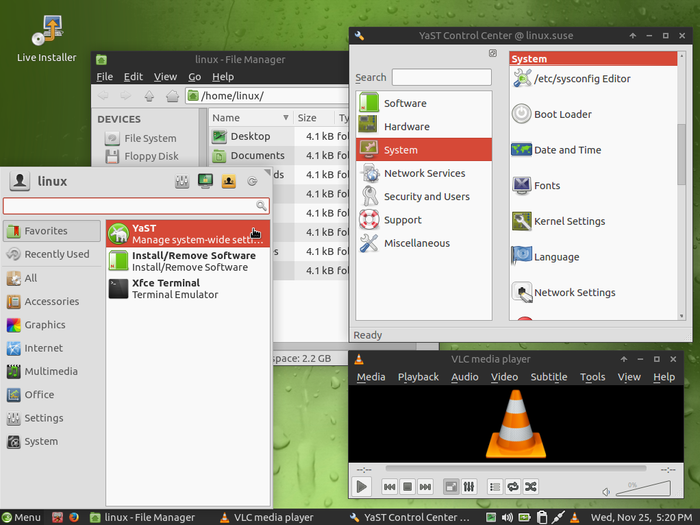Image resolution: width=700 pixels, height=525 pixels.
Task: Click the Firefox launcher in the taskbar
Action: (x=73, y=517)
